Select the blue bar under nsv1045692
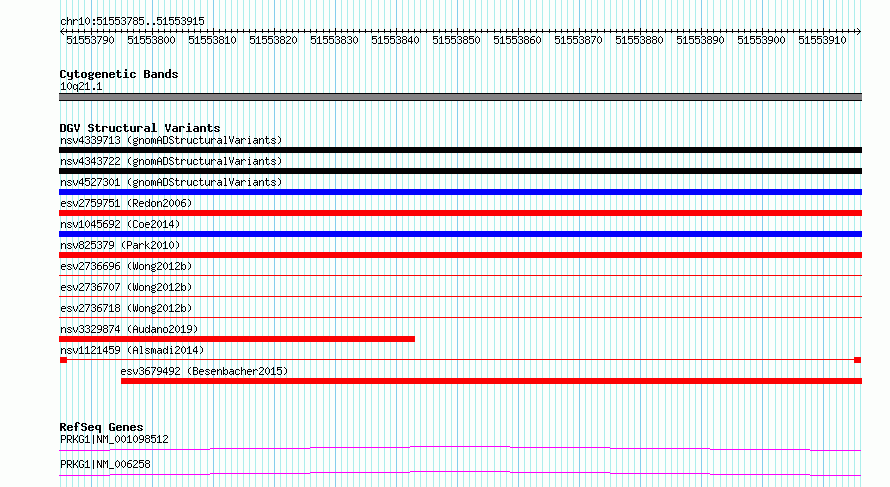The image size is (890, 487). pyautogui.click(x=460, y=234)
